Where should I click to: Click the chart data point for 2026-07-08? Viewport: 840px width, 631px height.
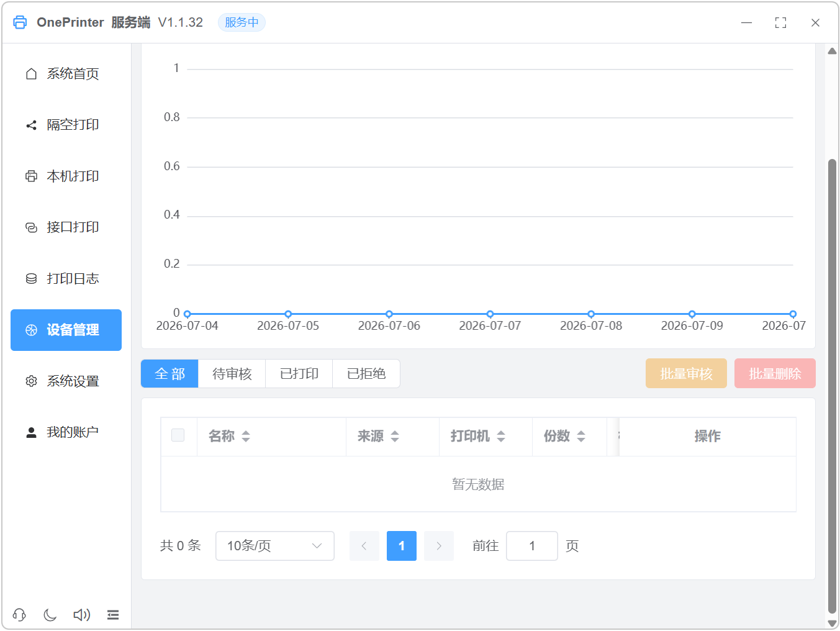591,314
